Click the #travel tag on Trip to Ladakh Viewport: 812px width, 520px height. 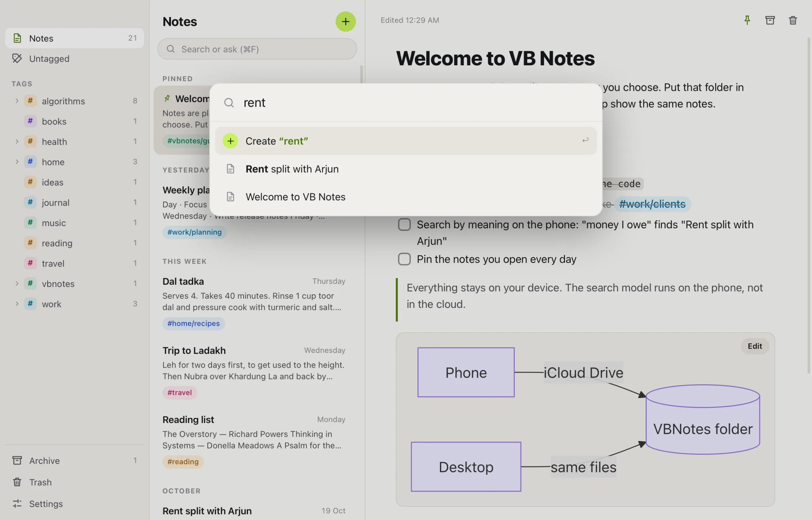179,392
